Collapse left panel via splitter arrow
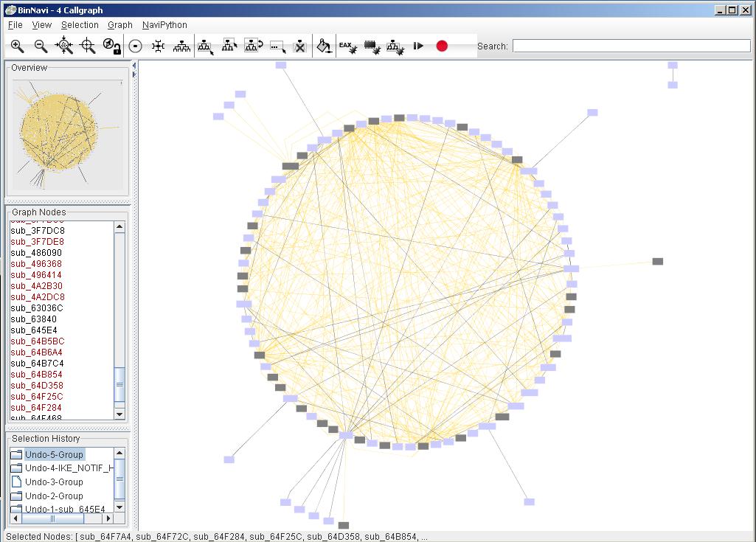 click(134, 66)
